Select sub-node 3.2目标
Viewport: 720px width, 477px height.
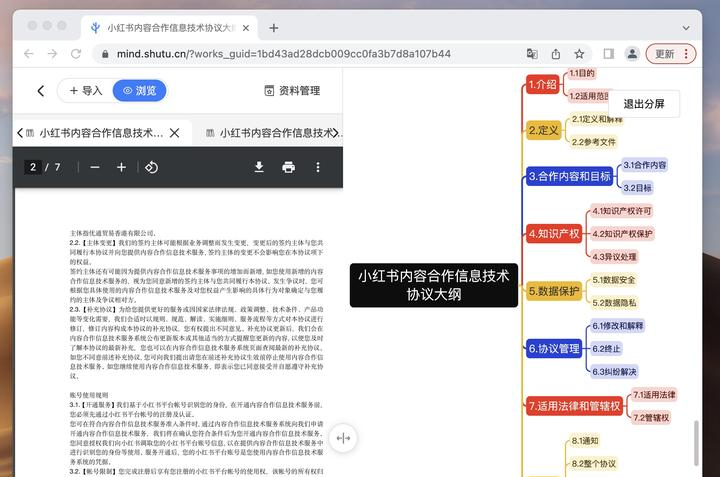pos(637,188)
